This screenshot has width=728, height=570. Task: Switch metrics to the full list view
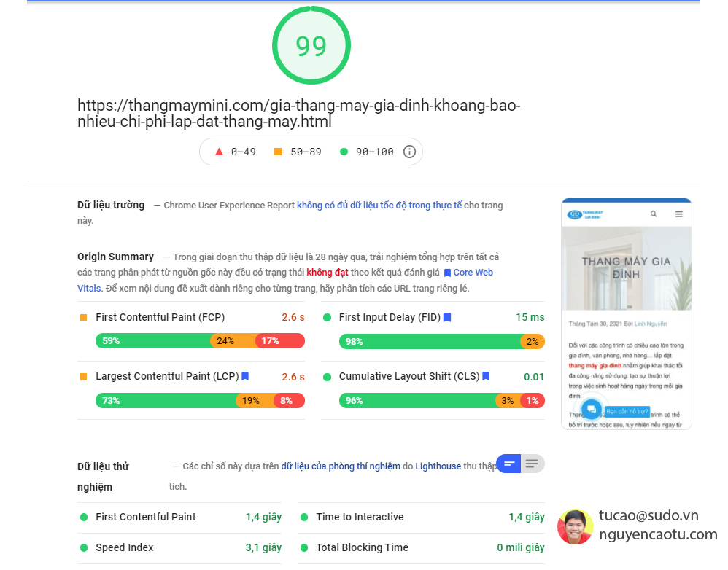[532, 464]
